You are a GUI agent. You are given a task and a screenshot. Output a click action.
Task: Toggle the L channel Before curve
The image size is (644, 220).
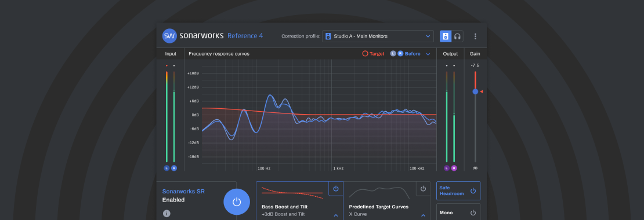393,54
